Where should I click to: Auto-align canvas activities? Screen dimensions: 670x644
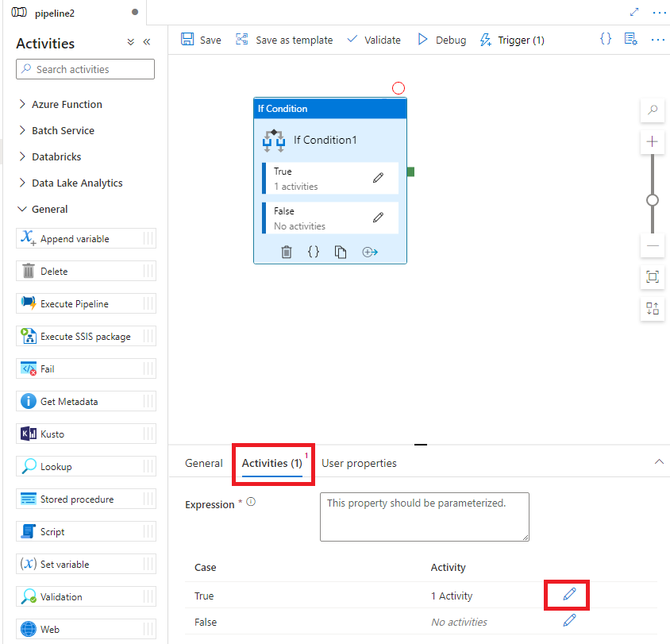click(652, 308)
